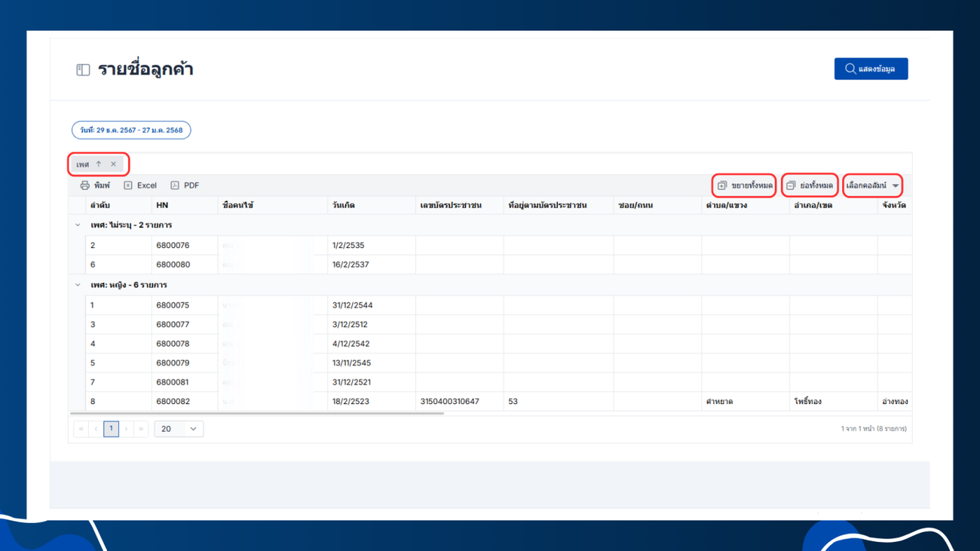Click birth date 31/12/2521
980x551 pixels.
(x=372, y=382)
